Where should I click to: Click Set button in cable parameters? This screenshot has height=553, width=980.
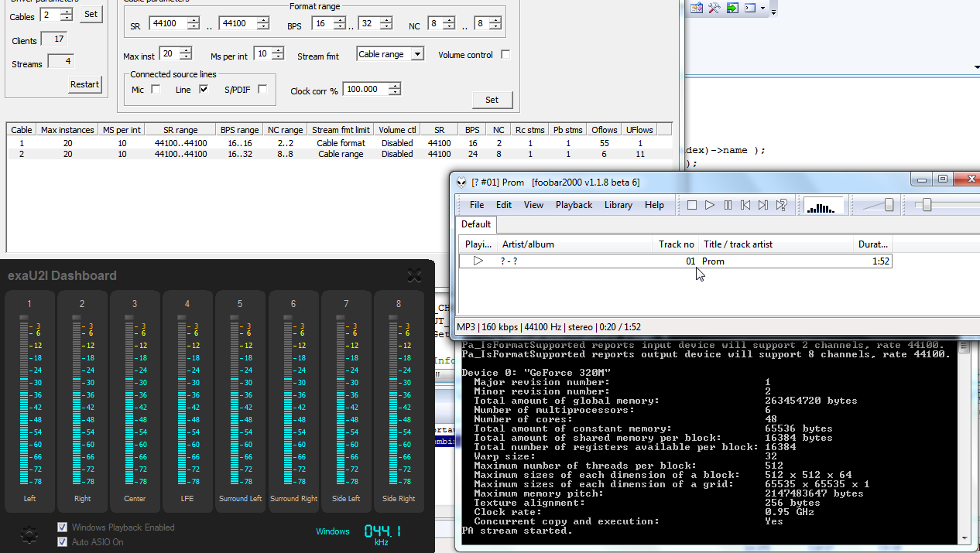tap(492, 99)
